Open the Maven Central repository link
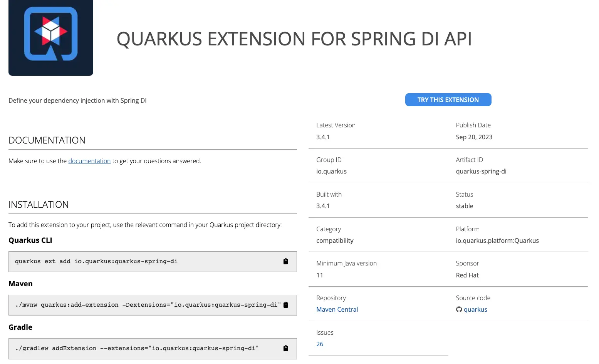599x364 pixels. coord(337,310)
